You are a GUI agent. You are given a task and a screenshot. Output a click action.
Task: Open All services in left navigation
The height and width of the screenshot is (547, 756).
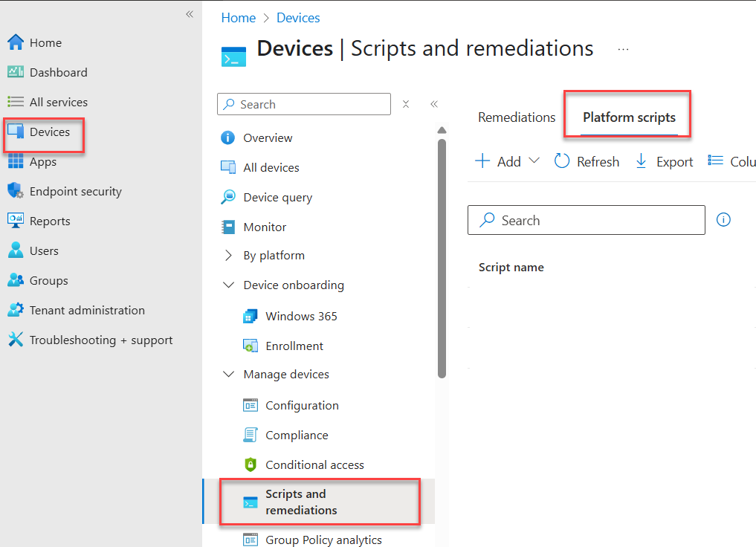[x=58, y=102]
